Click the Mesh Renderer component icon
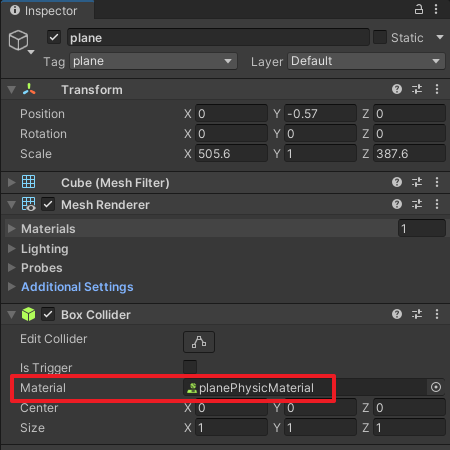Viewport: 450px width, 450px height. 28,204
